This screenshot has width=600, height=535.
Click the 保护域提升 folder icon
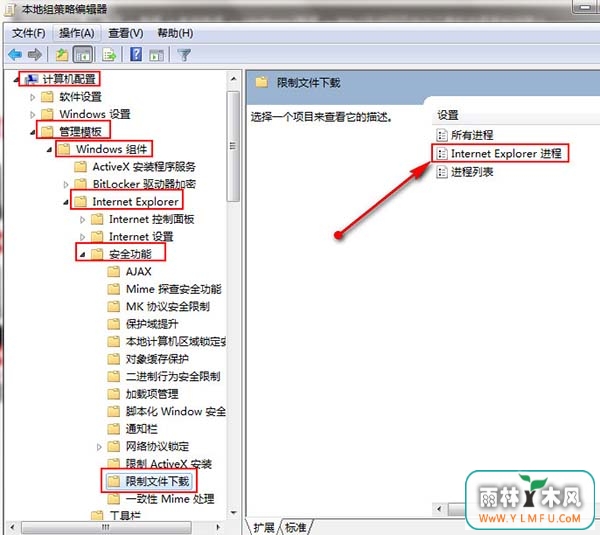pos(114,324)
